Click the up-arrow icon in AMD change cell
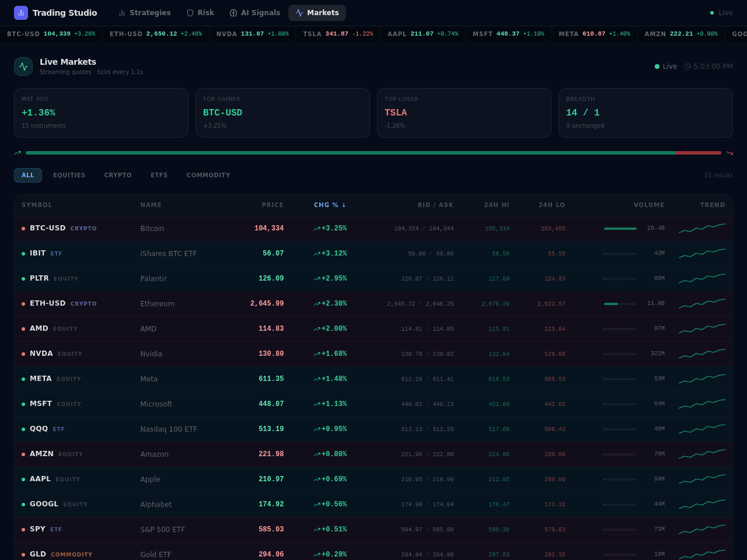747x560 pixels. pyautogui.click(x=317, y=329)
